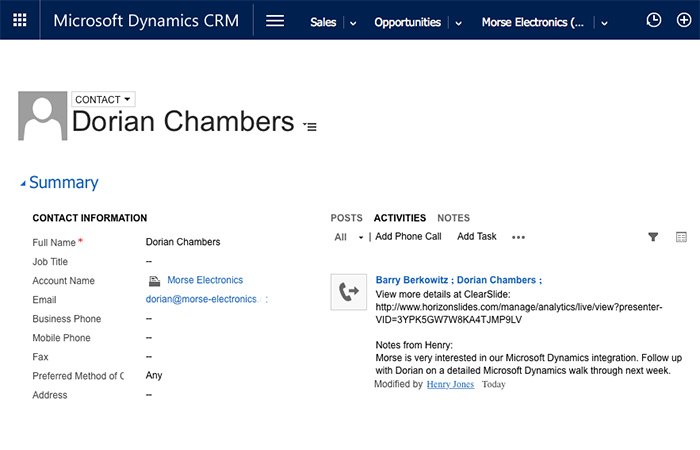
Task: Switch to the POSTS tab
Action: 346,218
